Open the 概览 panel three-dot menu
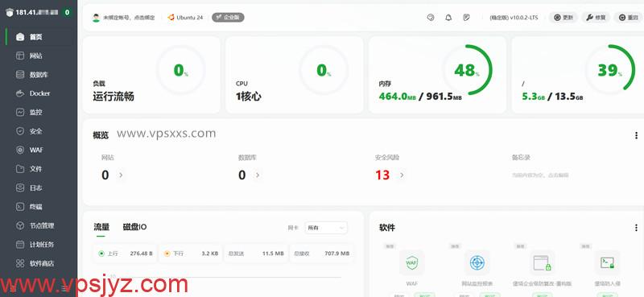Image resolution: width=644 pixels, height=297 pixels. [x=636, y=135]
